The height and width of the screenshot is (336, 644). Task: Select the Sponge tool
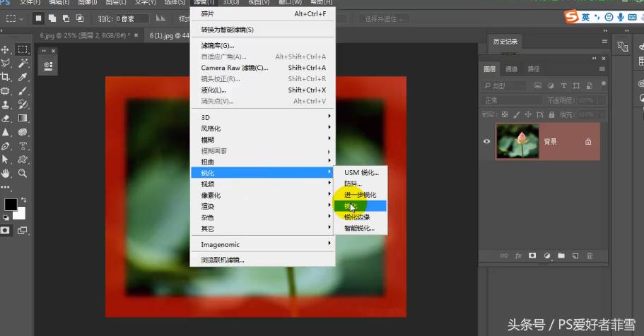[23, 132]
